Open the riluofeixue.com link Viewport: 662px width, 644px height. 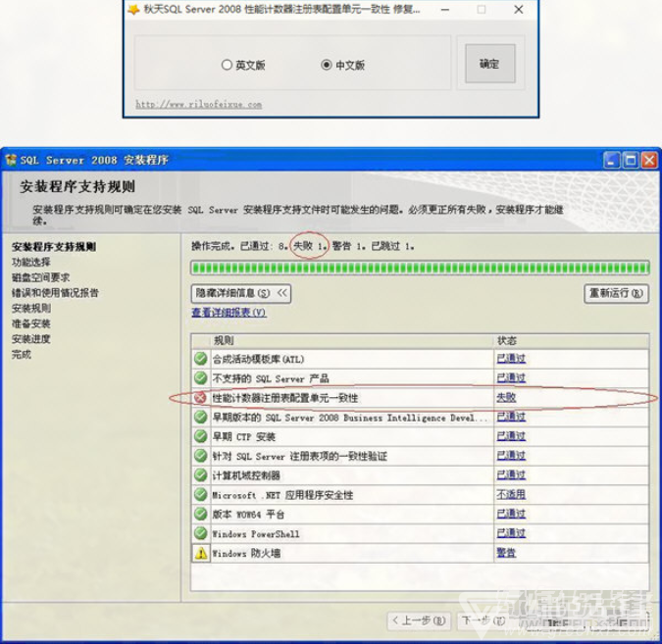[x=198, y=104]
